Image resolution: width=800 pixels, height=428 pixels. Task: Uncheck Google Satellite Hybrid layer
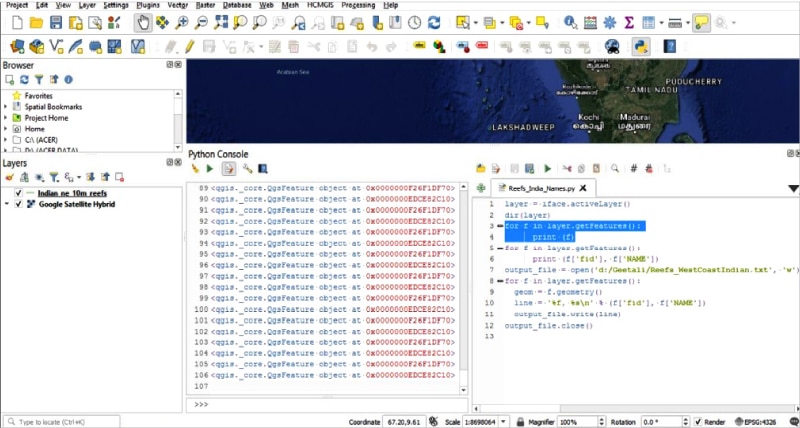click(x=19, y=204)
